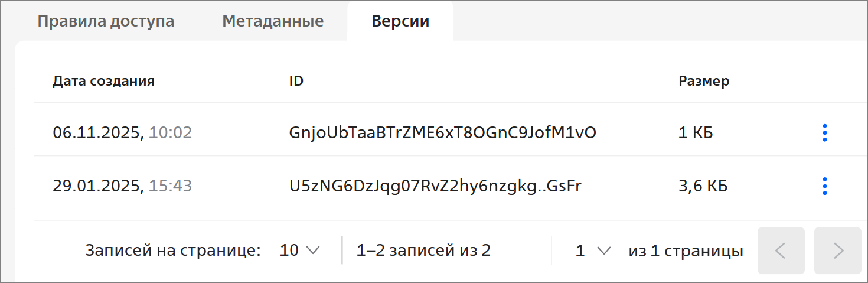Image resolution: width=868 pixels, height=283 pixels.
Task: Click the 1 КБ size cell
Action: point(696,133)
